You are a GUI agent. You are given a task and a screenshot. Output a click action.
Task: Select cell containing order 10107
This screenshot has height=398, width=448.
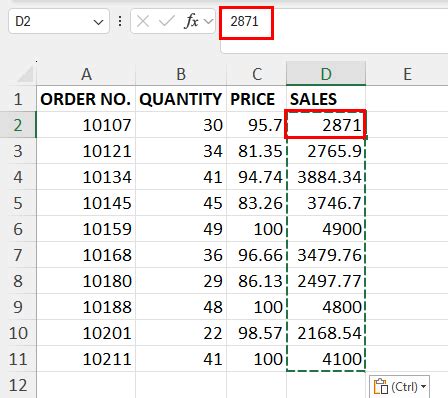(86, 125)
